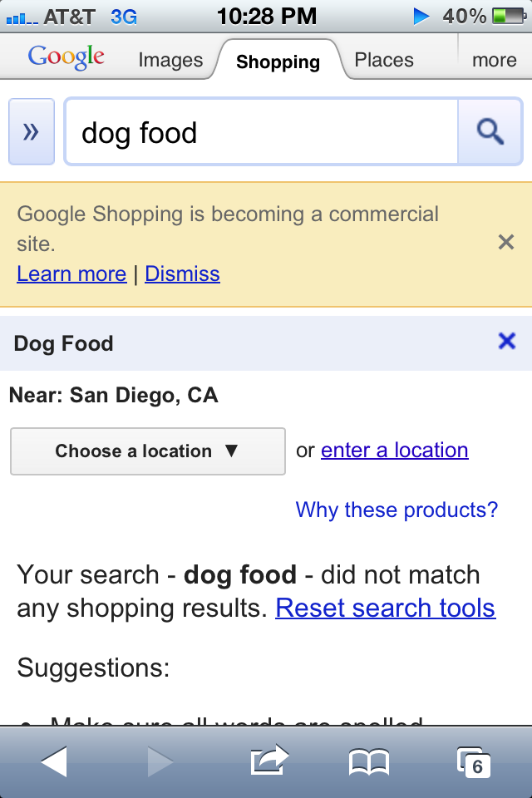Switch to the Images tab

(x=170, y=60)
